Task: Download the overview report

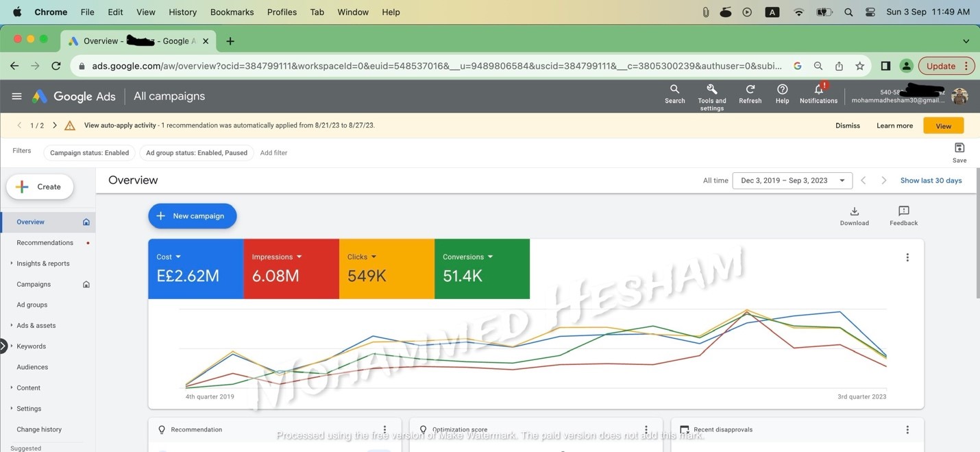Action: pos(854,212)
